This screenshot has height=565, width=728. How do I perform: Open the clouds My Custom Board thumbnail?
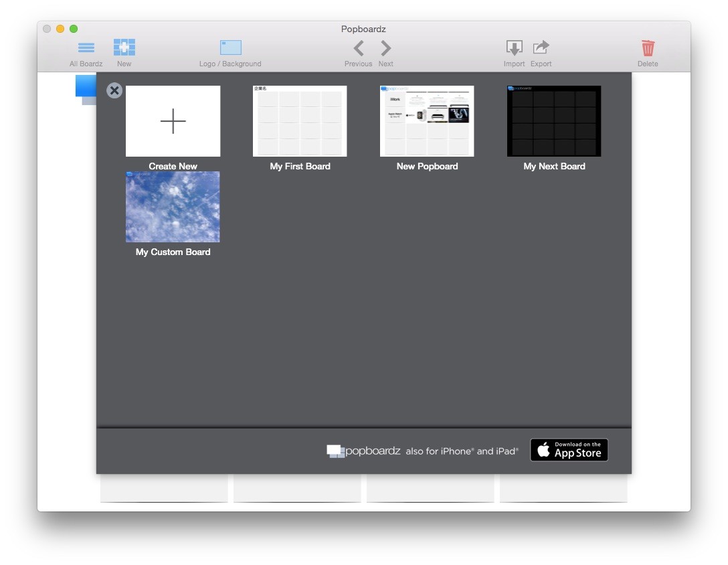173,207
